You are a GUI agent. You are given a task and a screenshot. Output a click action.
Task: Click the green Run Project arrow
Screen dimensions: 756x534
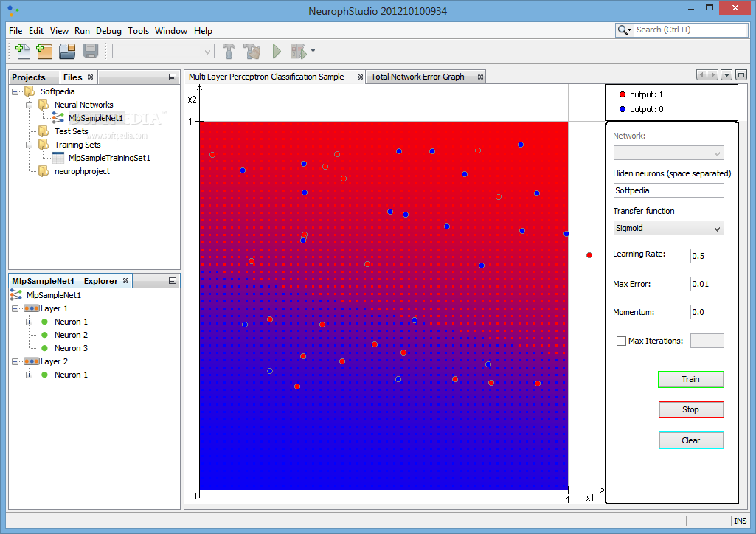pyautogui.click(x=277, y=51)
